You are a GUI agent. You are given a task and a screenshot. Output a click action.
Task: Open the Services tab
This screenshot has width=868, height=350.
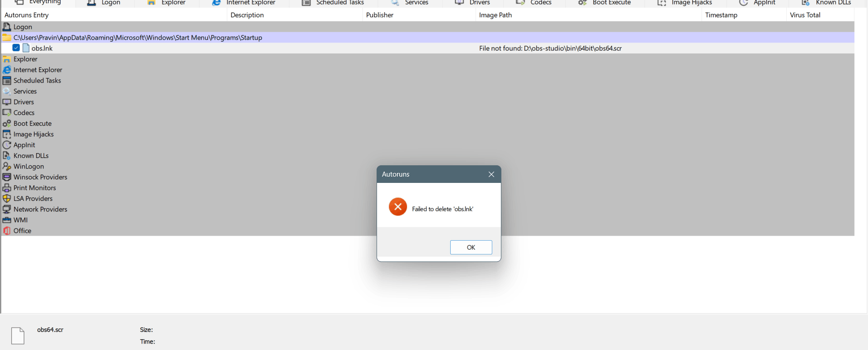pos(410,3)
